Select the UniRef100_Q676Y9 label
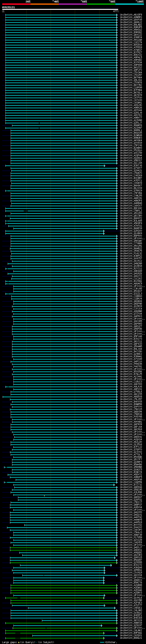The width and height of the screenshot is (146, 644). coord(131,95)
